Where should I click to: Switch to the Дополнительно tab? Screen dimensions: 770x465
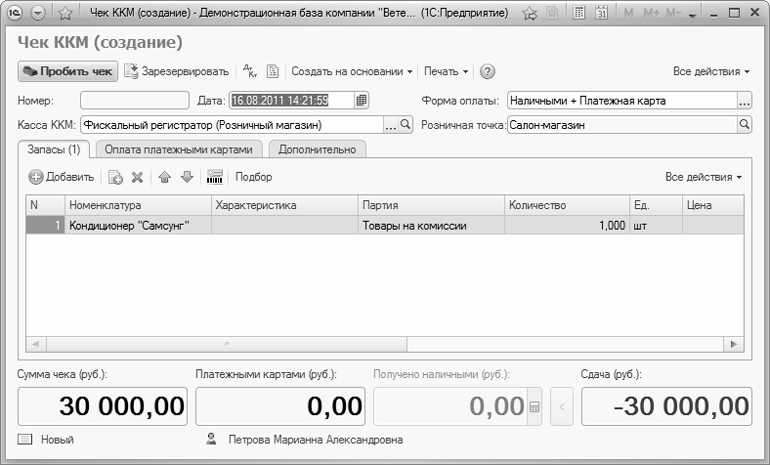[317, 149]
